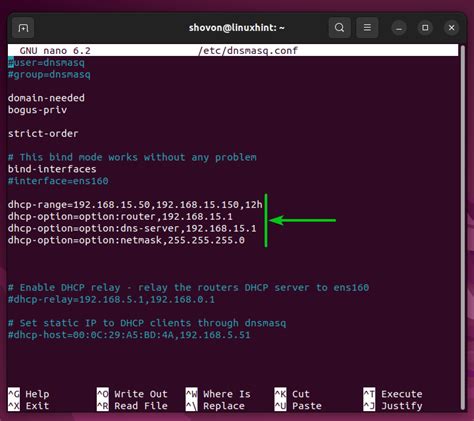Viewport: 474px width, 421px height.
Task: Place cursor on #user=dnsmasq line
Action: click(46, 62)
